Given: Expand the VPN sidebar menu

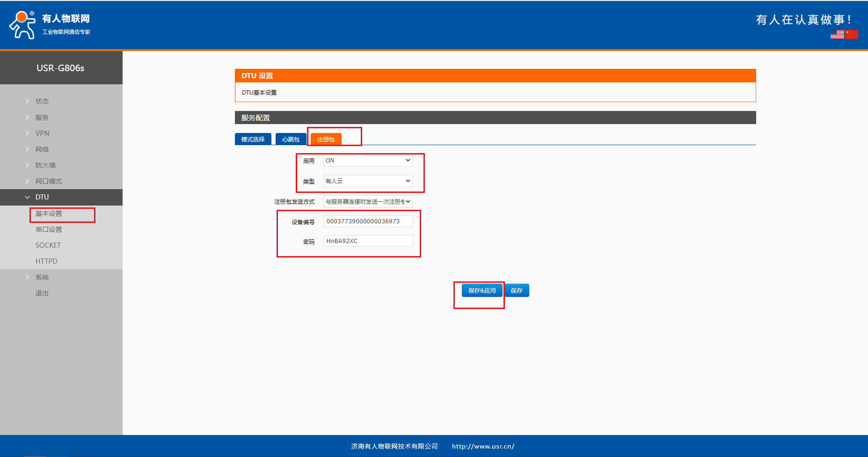Looking at the screenshot, I should (42, 133).
